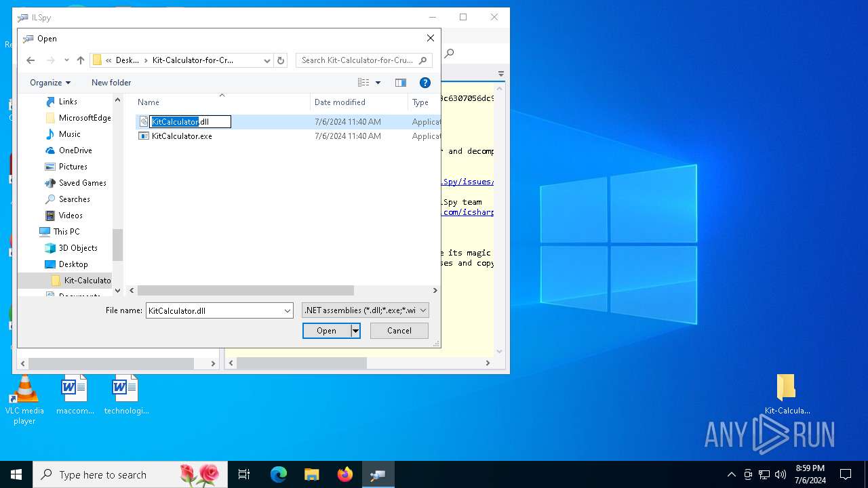Cancel the Open dialog
This screenshot has width=868, height=488.
click(399, 331)
